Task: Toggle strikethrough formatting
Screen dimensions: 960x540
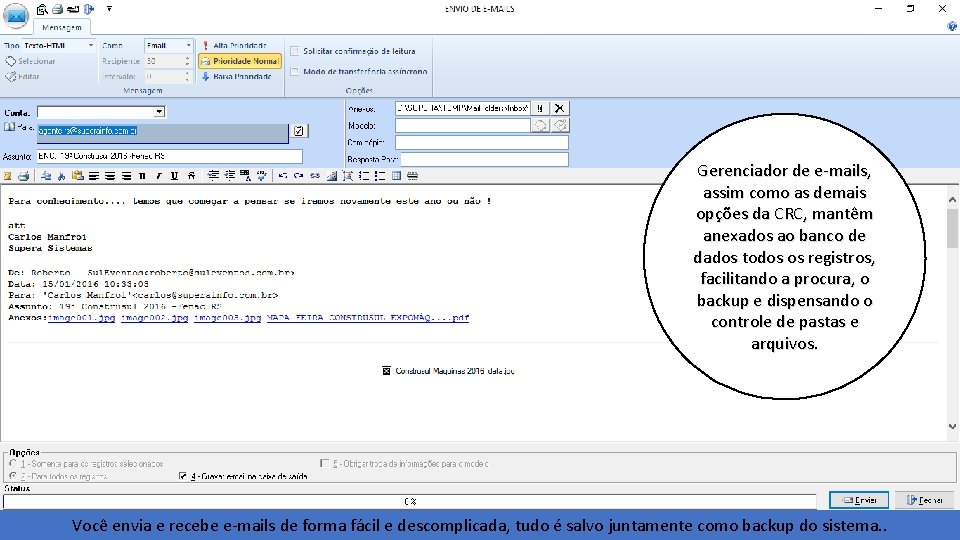Action: (191, 176)
